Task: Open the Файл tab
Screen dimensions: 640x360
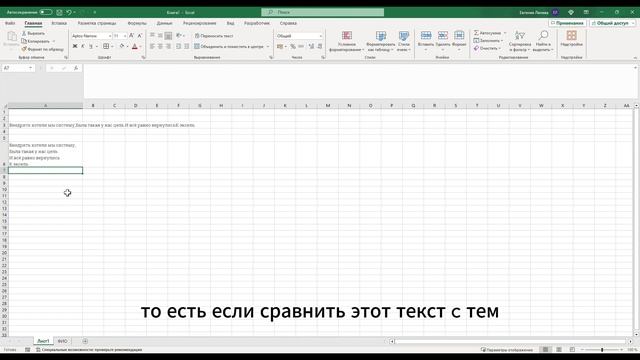Action: coord(10,23)
